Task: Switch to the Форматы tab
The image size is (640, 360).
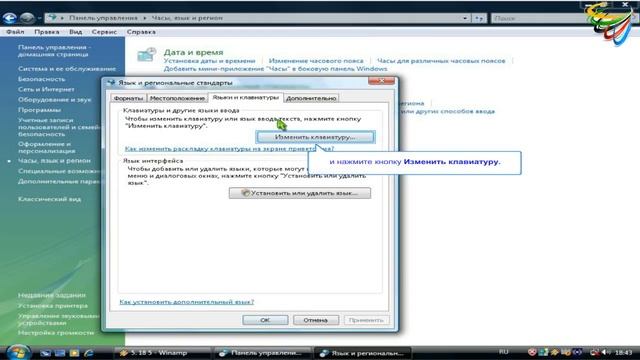Action: coord(128,98)
